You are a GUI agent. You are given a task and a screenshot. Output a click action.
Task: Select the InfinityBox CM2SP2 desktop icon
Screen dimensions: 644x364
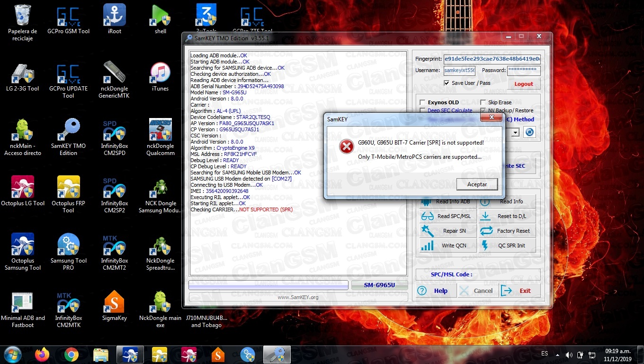(x=114, y=195)
